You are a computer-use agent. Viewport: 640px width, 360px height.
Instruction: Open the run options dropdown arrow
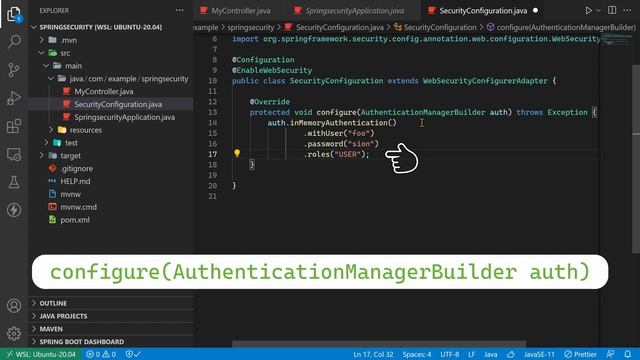(x=598, y=11)
